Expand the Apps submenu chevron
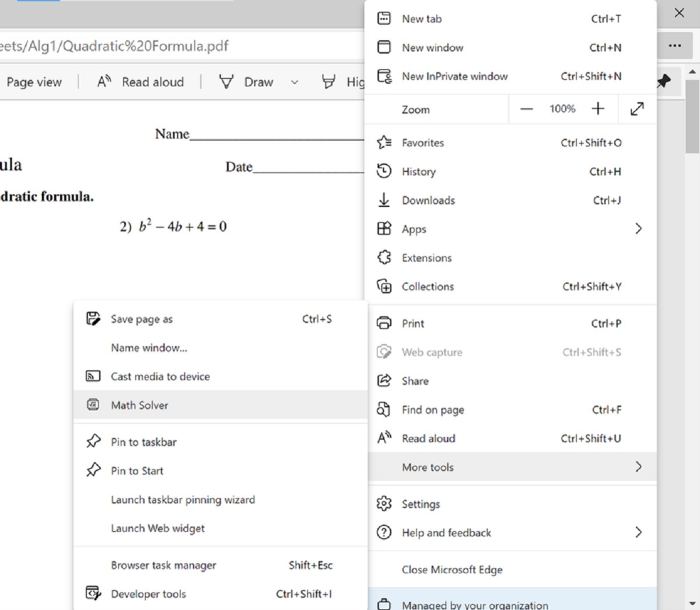Viewport: 700px width, 610px height. (638, 229)
